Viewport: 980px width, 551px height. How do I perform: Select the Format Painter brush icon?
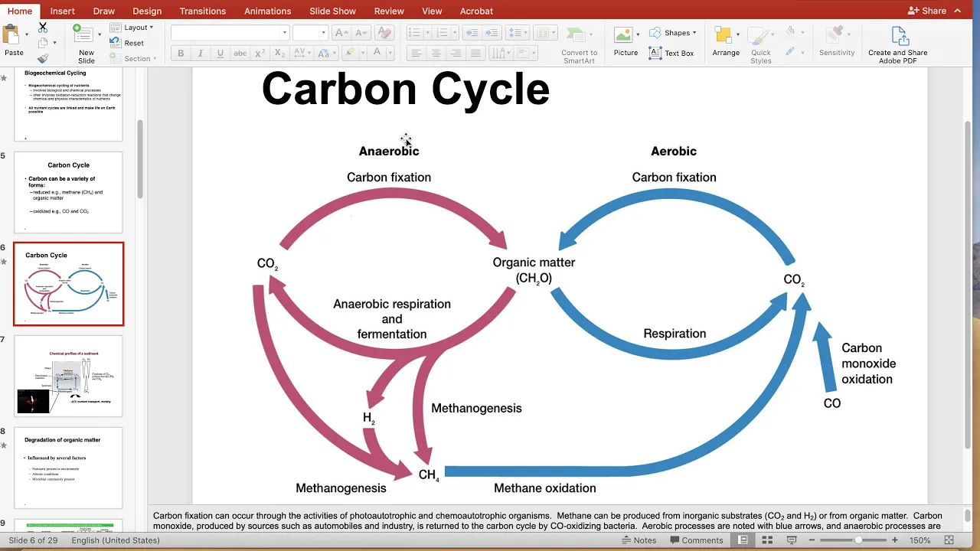point(43,58)
